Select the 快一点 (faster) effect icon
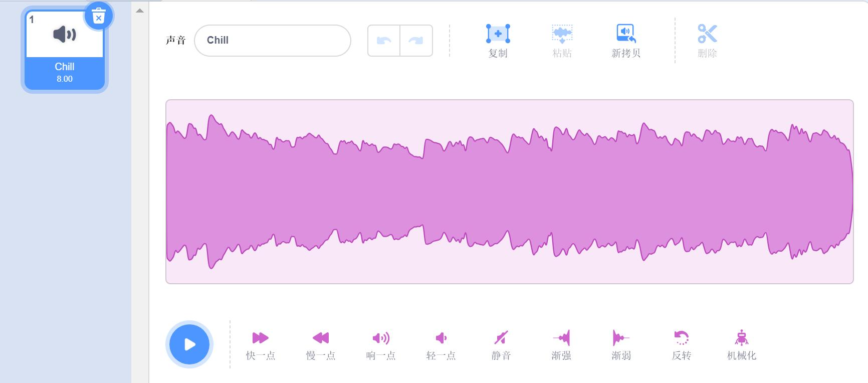Image resolution: width=868 pixels, height=383 pixels. pyautogui.click(x=260, y=338)
